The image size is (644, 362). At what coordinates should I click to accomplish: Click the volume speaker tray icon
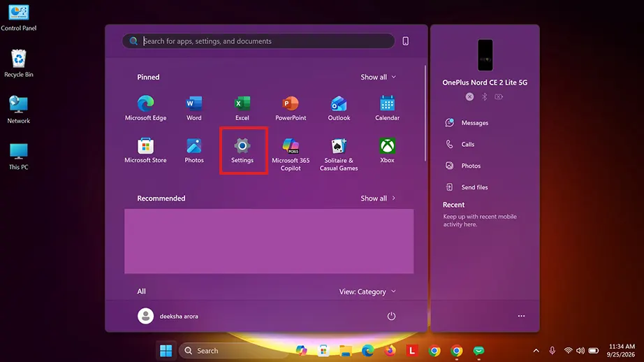[580, 351]
